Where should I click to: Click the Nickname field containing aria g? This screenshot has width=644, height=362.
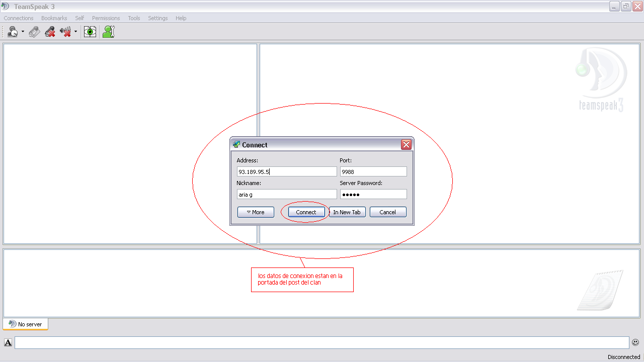pyautogui.click(x=287, y=194)
